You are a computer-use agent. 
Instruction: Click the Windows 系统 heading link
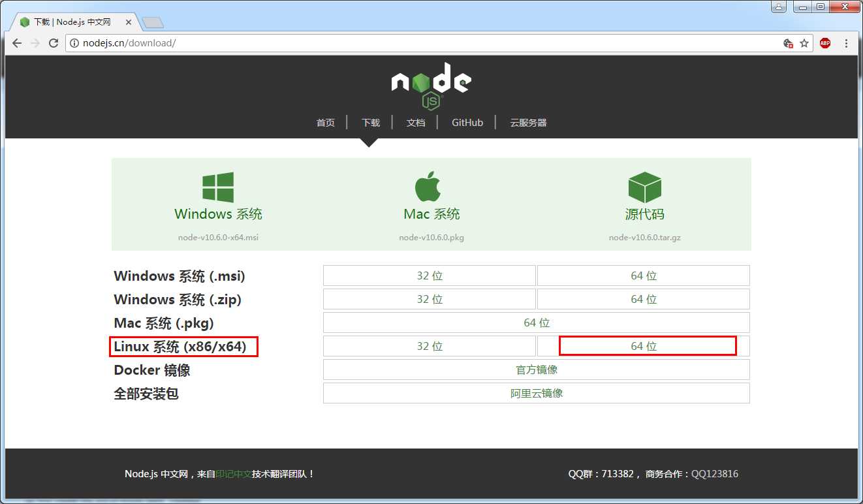(218, 214)
